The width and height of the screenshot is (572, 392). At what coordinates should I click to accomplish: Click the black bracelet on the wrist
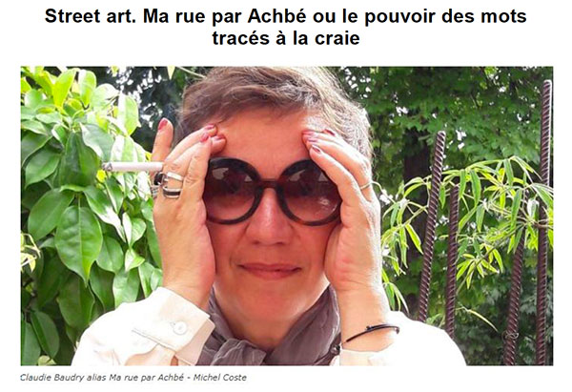pos(369,332)
